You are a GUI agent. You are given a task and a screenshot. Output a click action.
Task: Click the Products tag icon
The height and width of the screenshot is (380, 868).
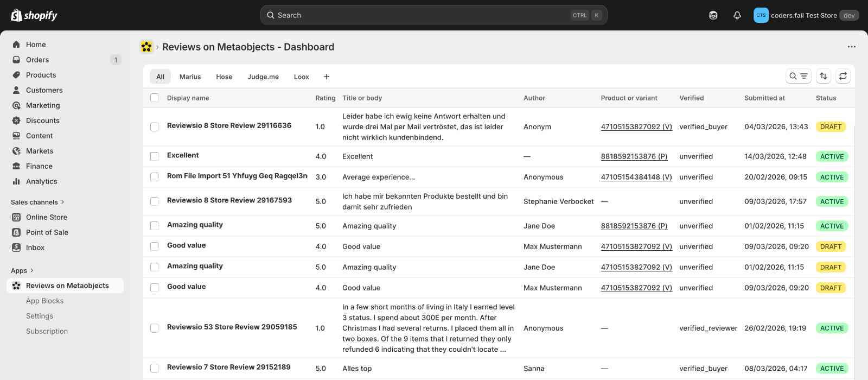[x=16, y=75]
